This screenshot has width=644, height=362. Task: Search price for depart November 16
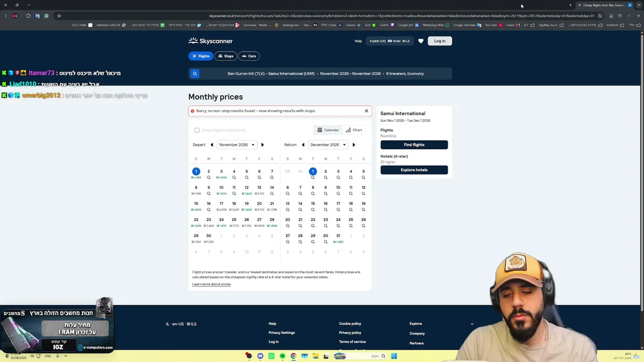point(209,210)
